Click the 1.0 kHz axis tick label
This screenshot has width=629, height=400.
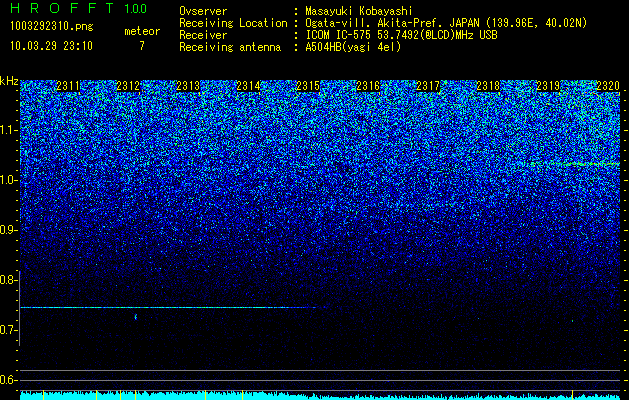pyautogui.click(x=9, y=180)
